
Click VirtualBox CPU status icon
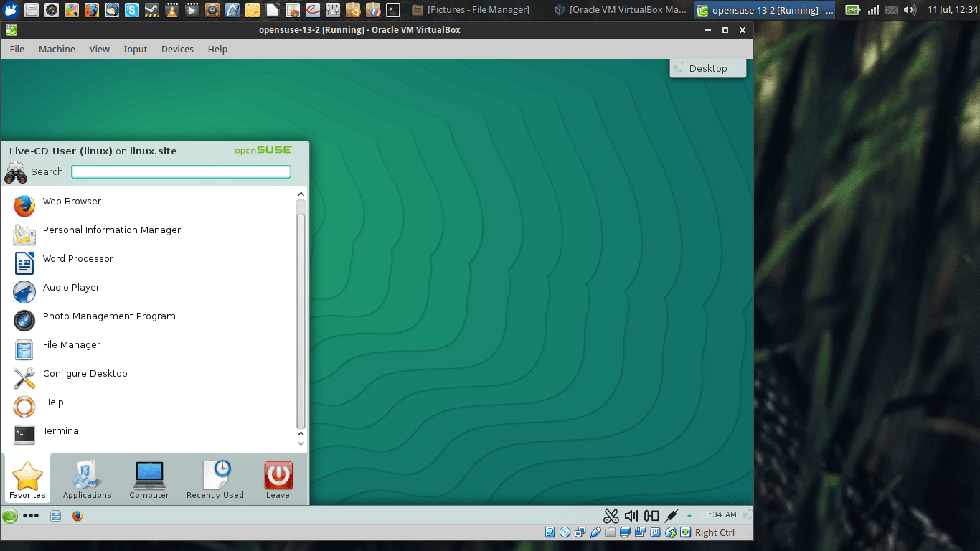point(655,532)
